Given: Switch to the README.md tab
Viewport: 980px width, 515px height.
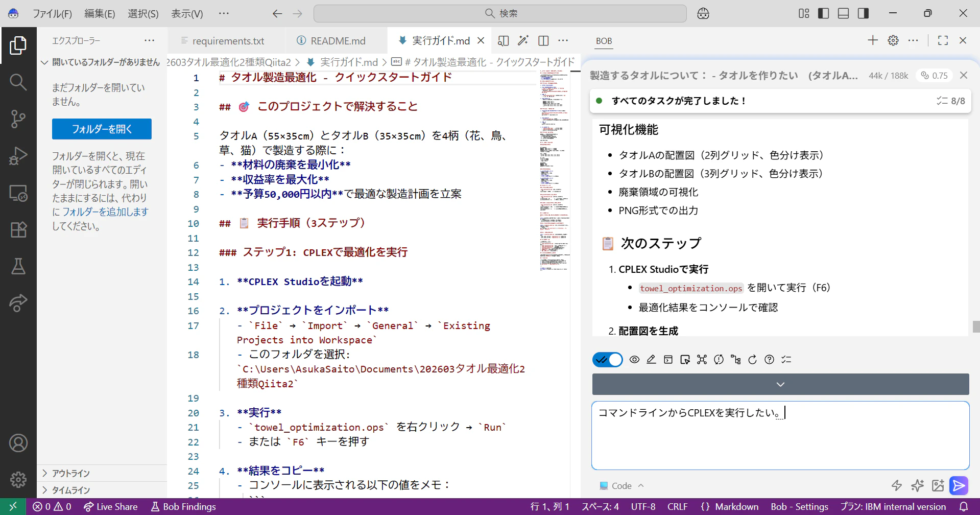Looking at the screenshot, I should [337, 41].
